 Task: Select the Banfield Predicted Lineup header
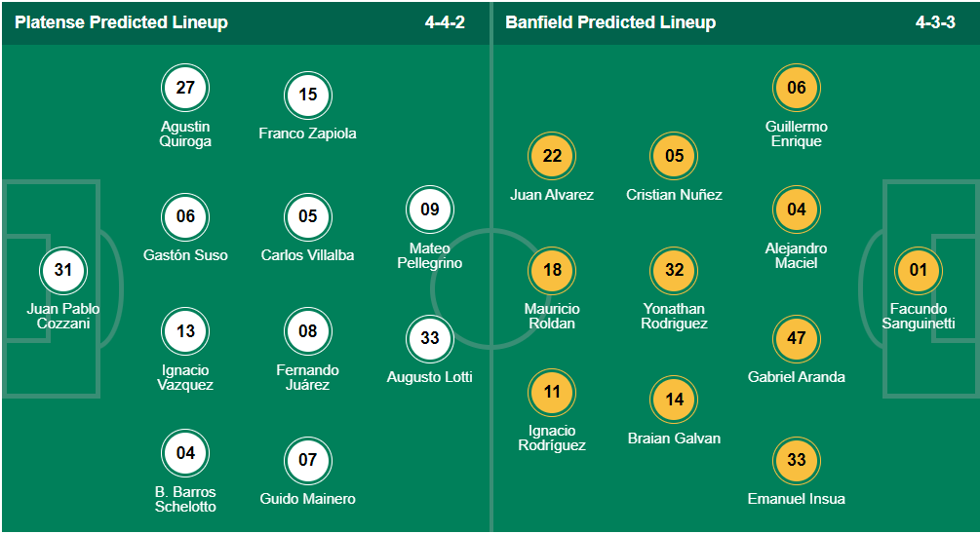(610, 22)
